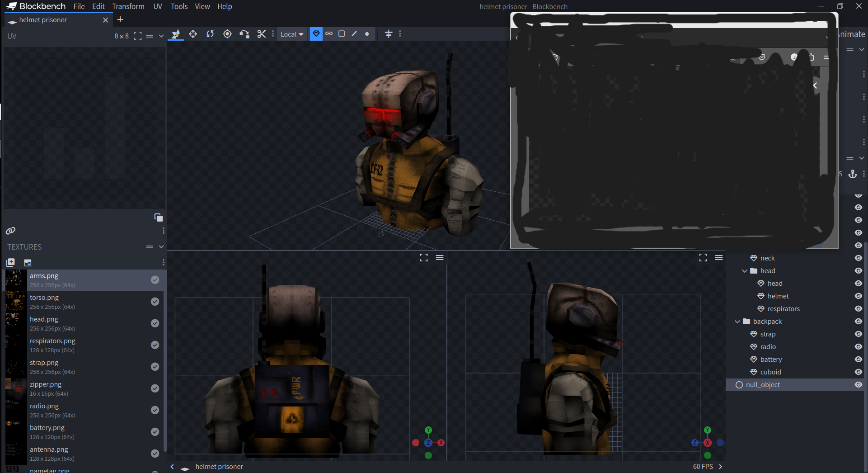Switch to linked selection mode (chain icon)

[329, 33]
